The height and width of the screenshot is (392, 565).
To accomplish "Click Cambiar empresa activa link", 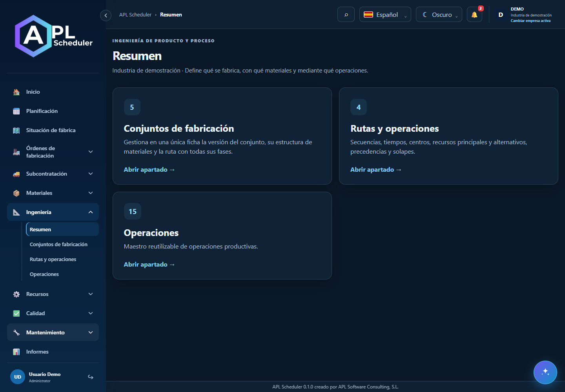I will (530, 21).
